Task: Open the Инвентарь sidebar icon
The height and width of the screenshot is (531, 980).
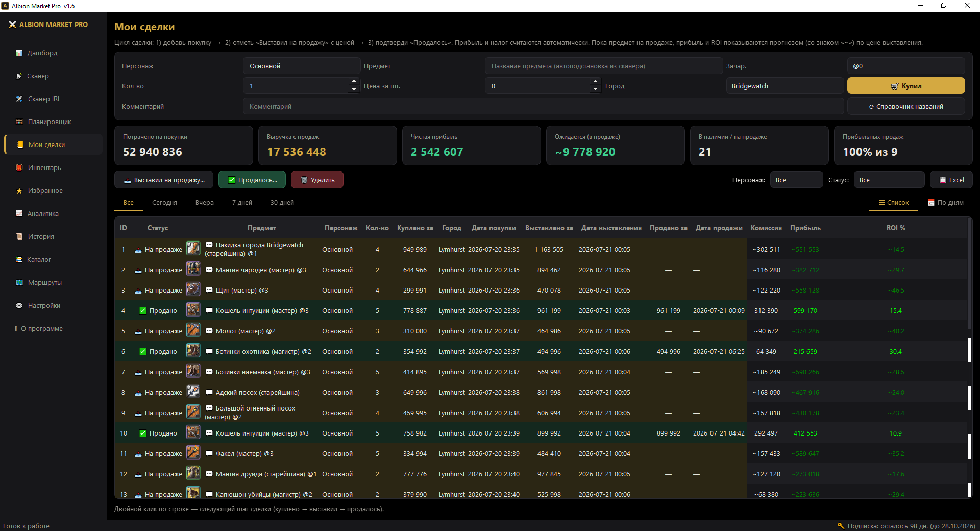Action: (19, 167)
